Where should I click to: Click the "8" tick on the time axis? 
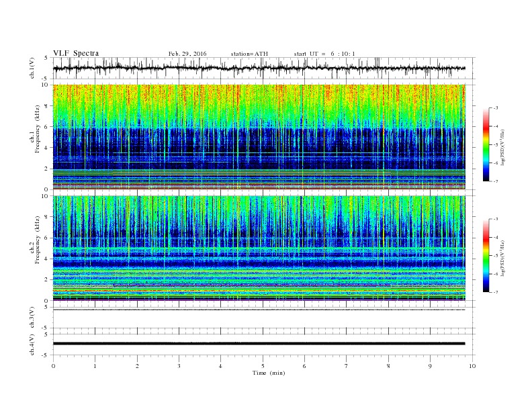[388, 366]
